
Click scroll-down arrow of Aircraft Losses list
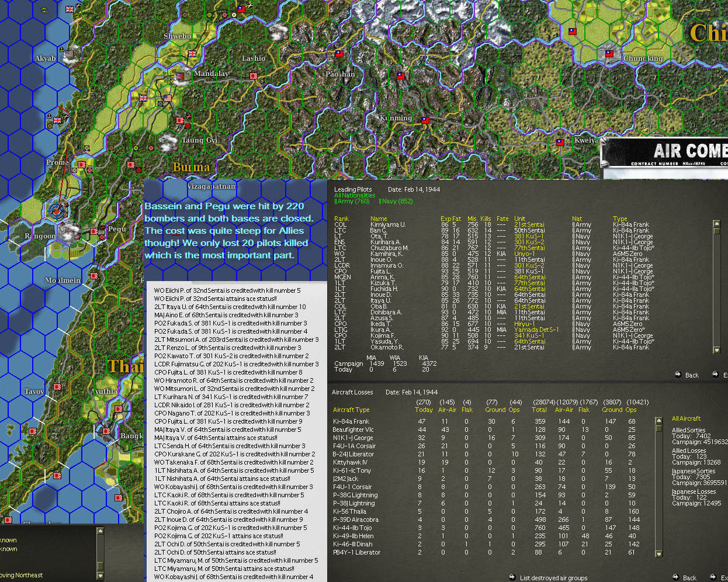point(659,553)
